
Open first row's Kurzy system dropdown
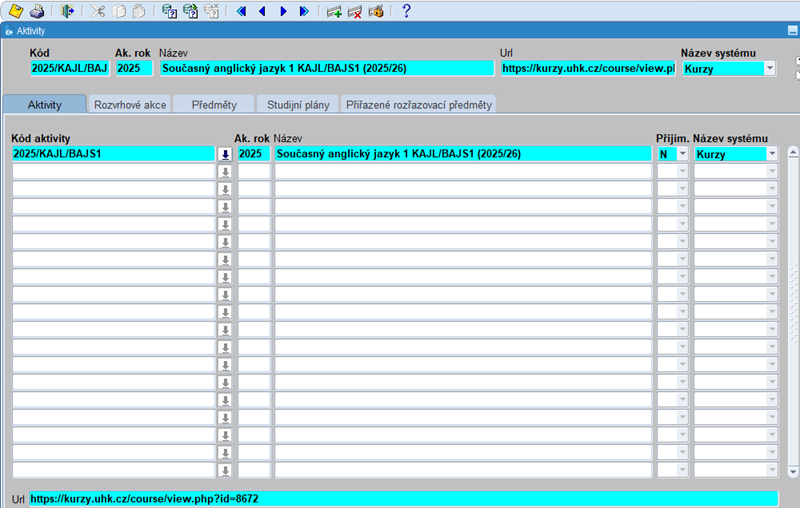[x=771, y=154]
